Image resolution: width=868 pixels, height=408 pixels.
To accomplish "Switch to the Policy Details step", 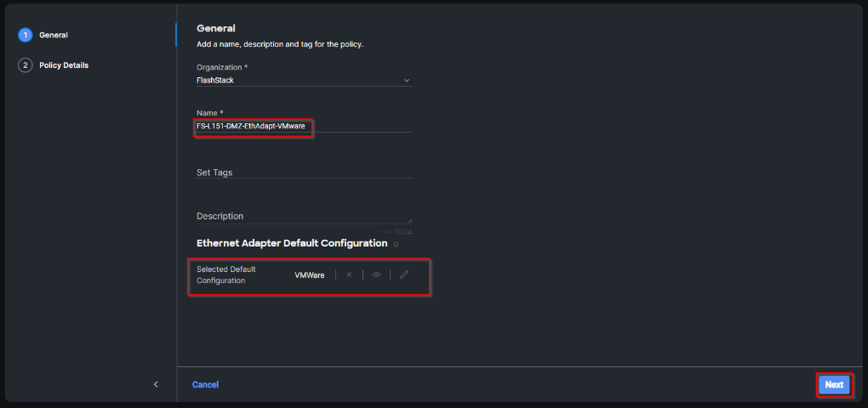I will pyautogui.click(x=64, y=65).
